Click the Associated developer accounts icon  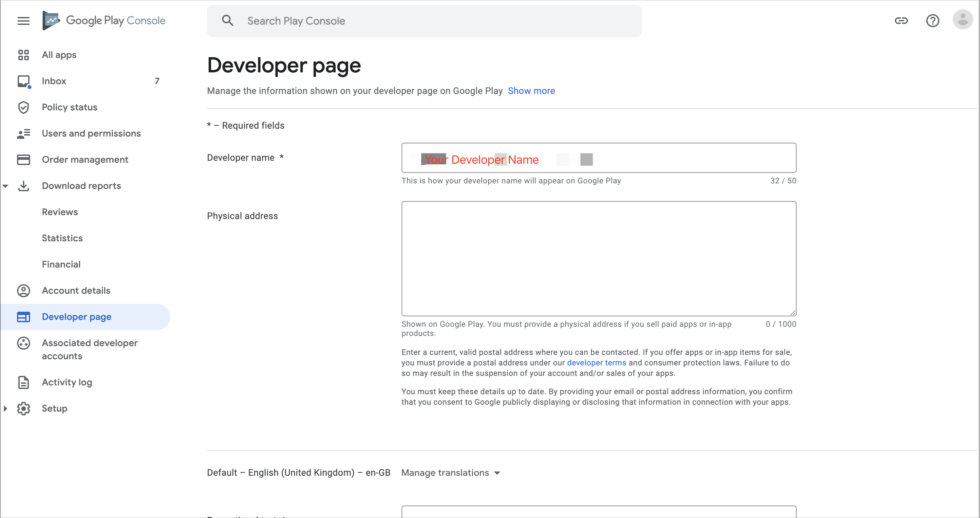click(24, 343)
